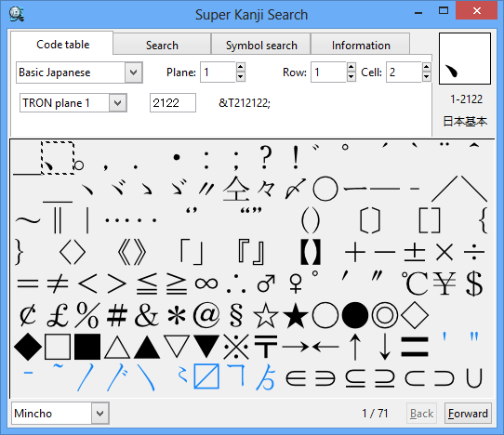Select the section sign symbol
Image resolution: width=504 pixels, height=435 pixels.
click(236, 315)
